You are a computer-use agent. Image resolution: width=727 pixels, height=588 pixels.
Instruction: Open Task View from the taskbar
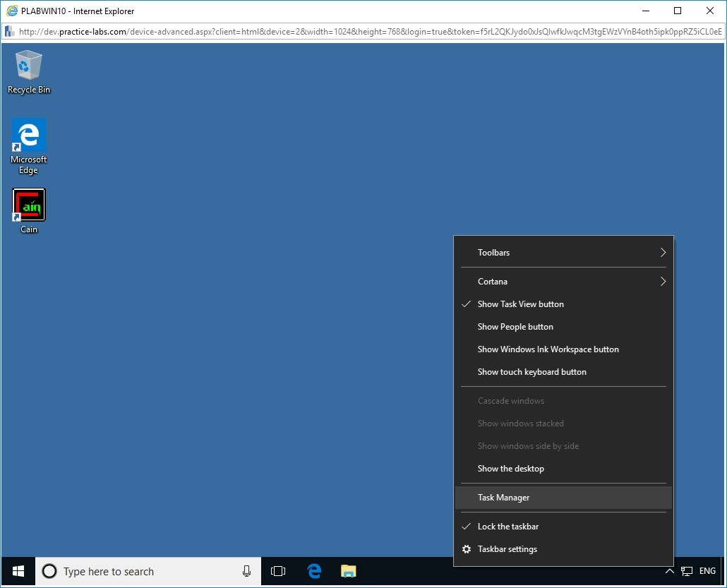click(278, 571)
